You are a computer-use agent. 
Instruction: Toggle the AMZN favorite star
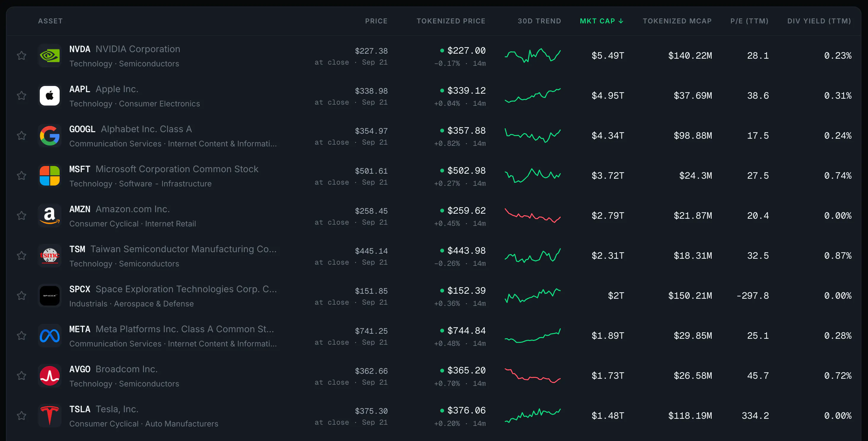click(22, 216)
